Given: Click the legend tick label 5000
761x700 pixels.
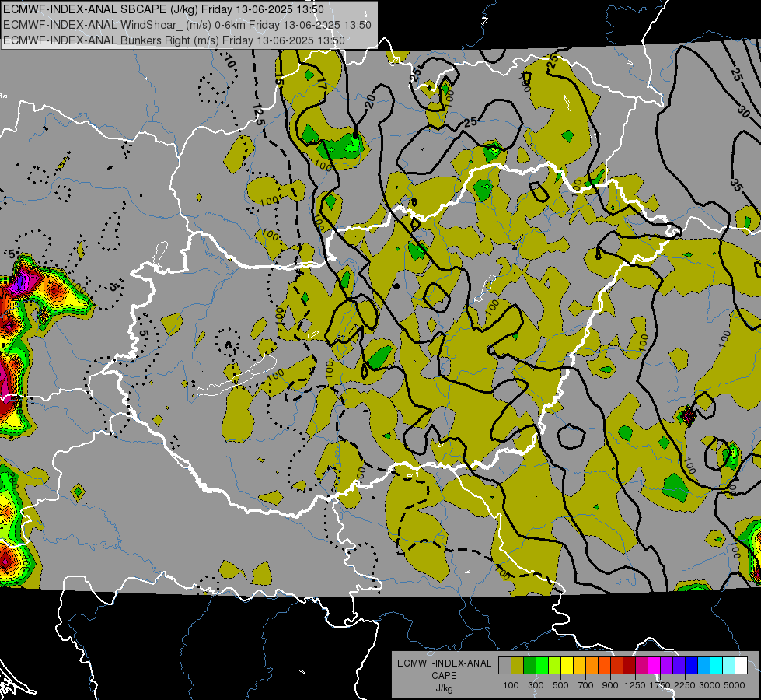Looking at the screenshot, I should pos(735,685).
